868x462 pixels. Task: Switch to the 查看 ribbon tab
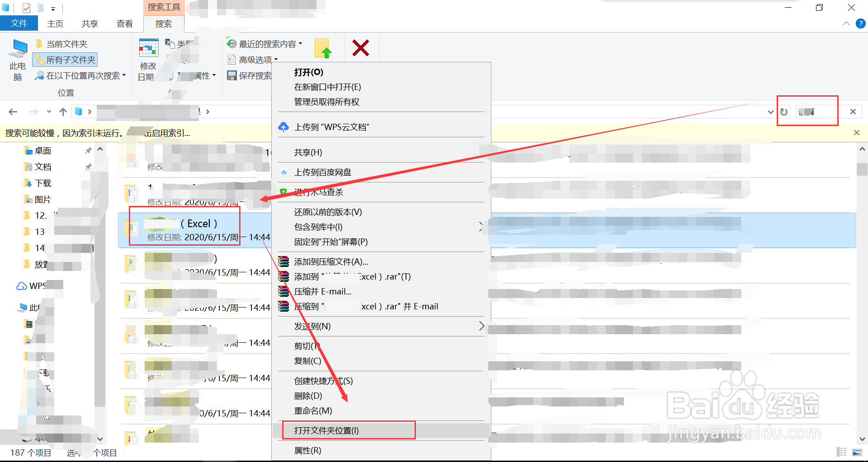point(124,23)
